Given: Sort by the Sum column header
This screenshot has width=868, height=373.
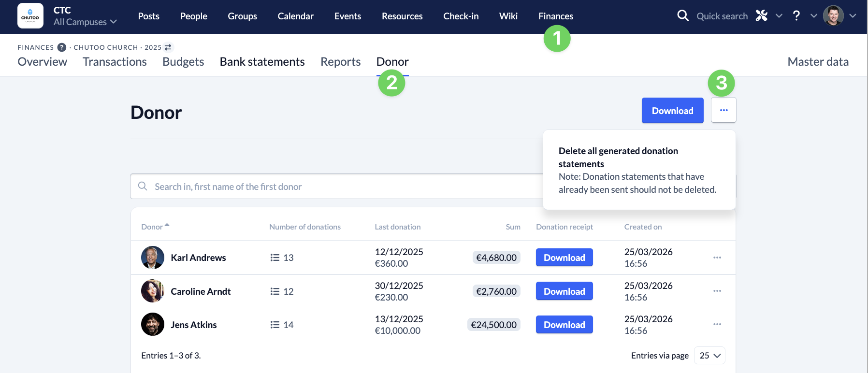Looking at the screenshot, I should click(513, 227).
